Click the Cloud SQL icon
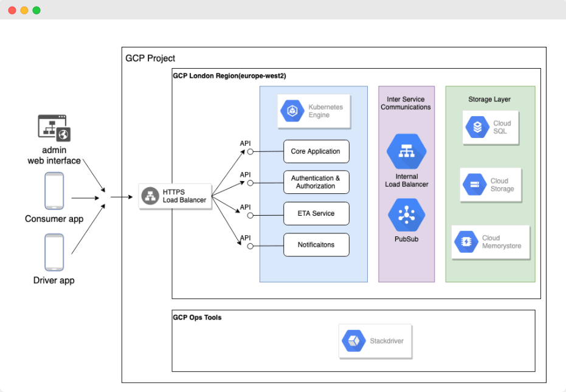 477,127
